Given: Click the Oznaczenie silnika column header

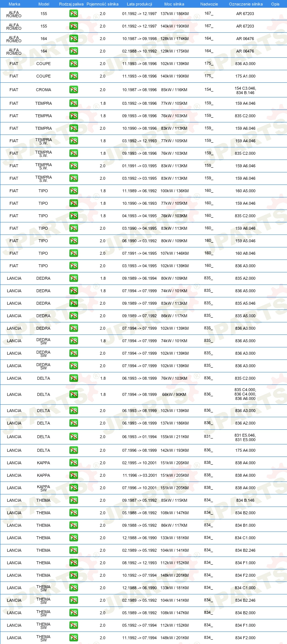Looking at the screenshot, I should (246, 4).
